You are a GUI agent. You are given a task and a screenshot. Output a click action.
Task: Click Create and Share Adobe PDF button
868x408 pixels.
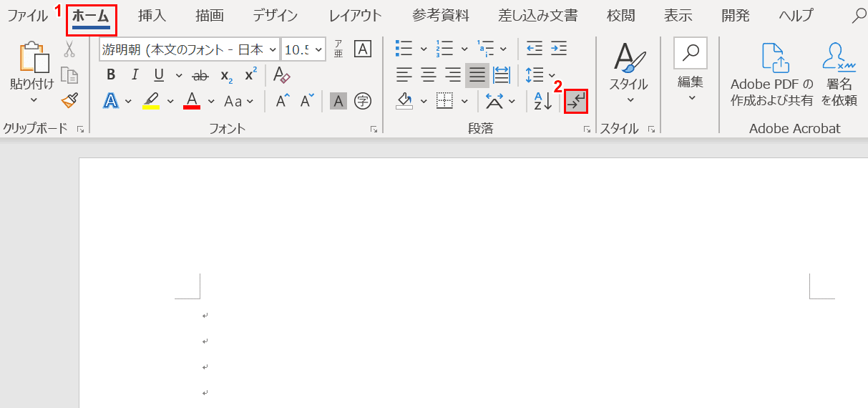click(x=771, y=74)
